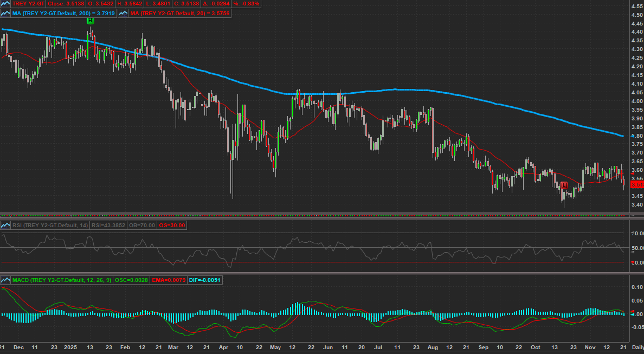Click the MACD study icon

6,280
